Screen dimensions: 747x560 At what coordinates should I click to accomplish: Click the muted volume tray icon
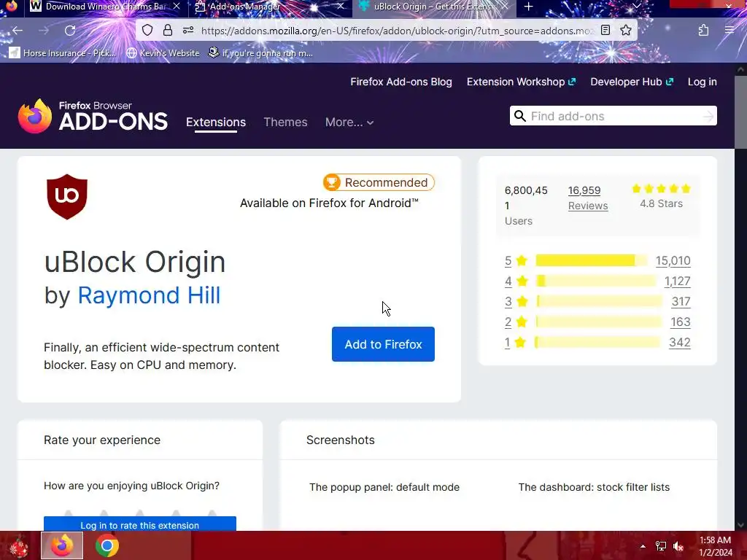point(678,546)
